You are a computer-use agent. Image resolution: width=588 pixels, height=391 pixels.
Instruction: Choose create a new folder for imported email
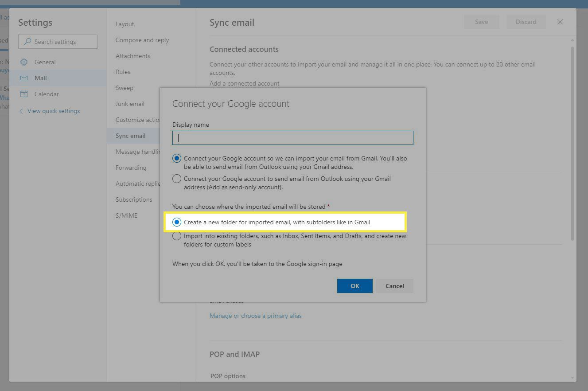tap(177, 222)
